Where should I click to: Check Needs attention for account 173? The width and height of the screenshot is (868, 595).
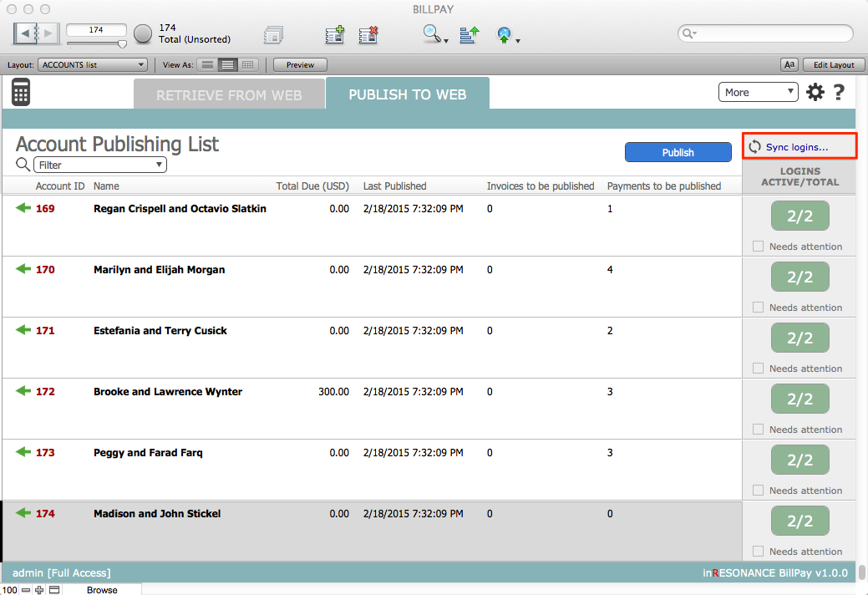(x=759, y=491)
